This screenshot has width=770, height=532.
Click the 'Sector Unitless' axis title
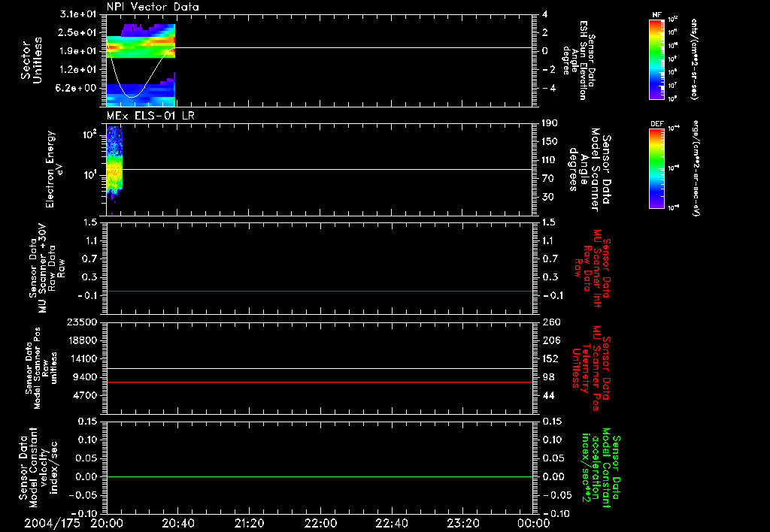click(31, 60)
